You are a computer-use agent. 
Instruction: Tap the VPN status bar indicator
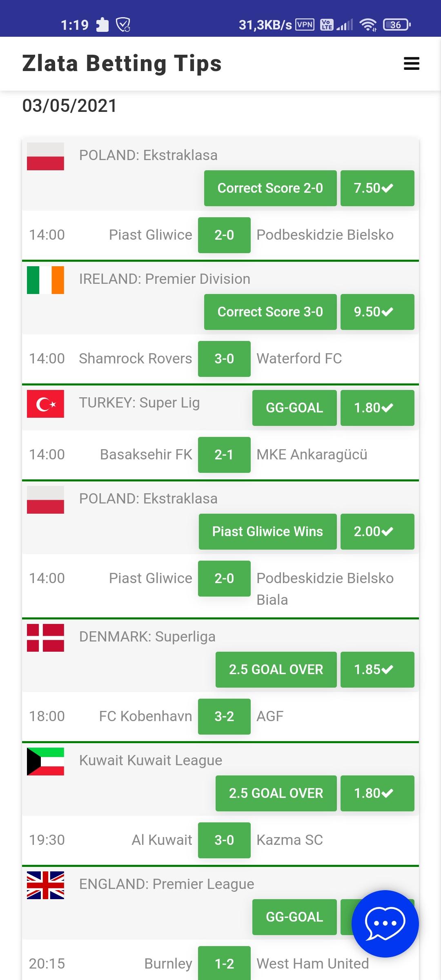(x=305, y=25)
